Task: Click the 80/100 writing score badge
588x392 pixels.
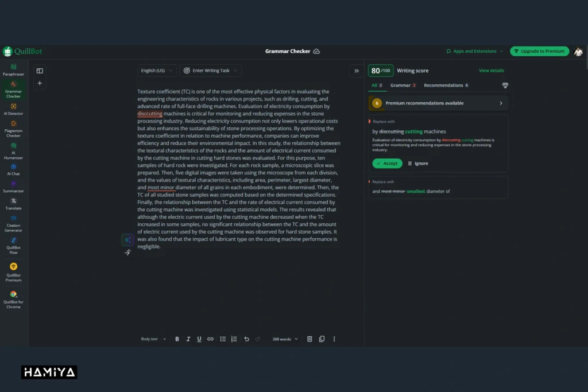Action: [x=380, y=71]
